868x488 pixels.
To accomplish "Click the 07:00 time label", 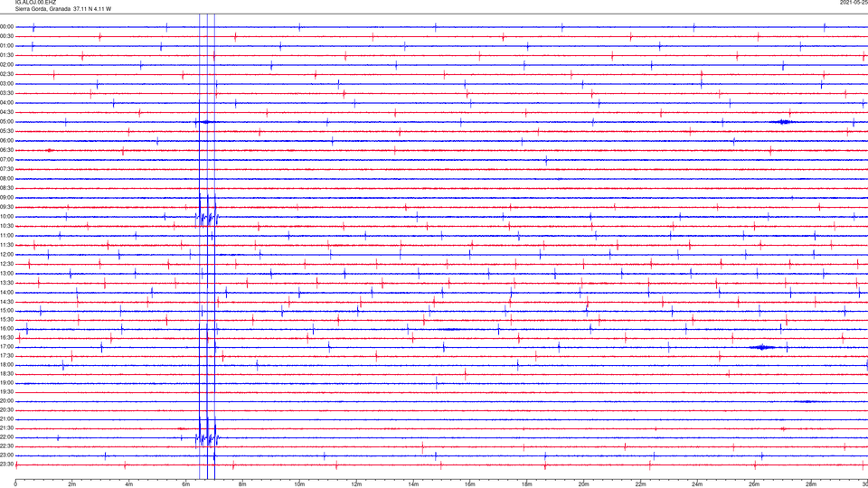I will [7, 159].
